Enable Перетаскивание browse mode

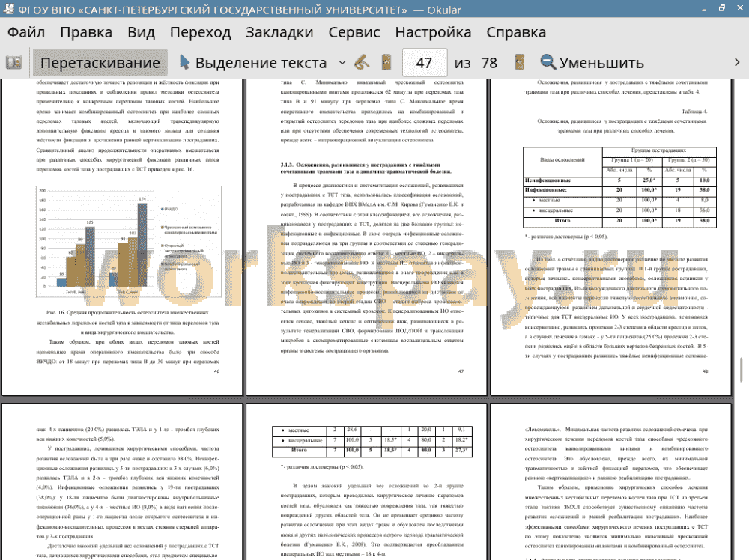click(100, 63)
